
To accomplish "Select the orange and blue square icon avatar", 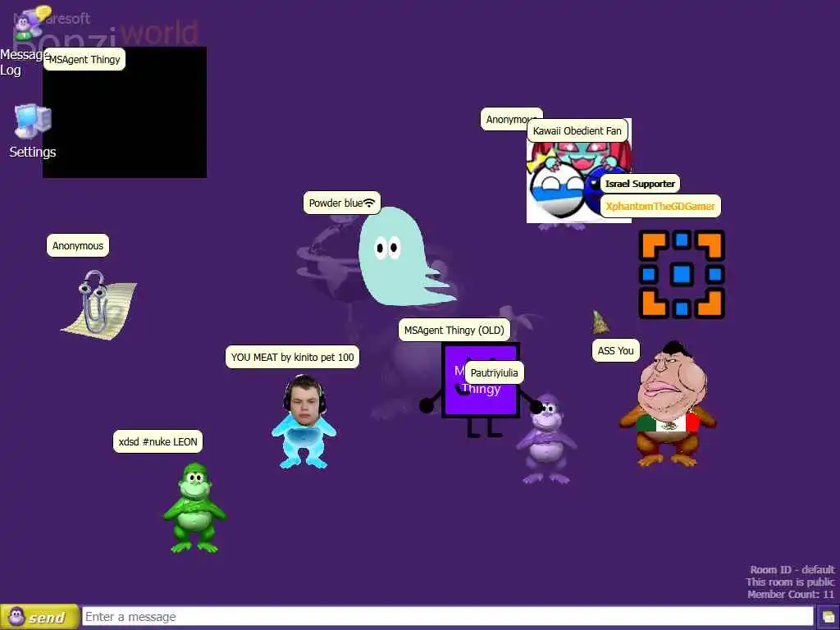I will point(682,274).
